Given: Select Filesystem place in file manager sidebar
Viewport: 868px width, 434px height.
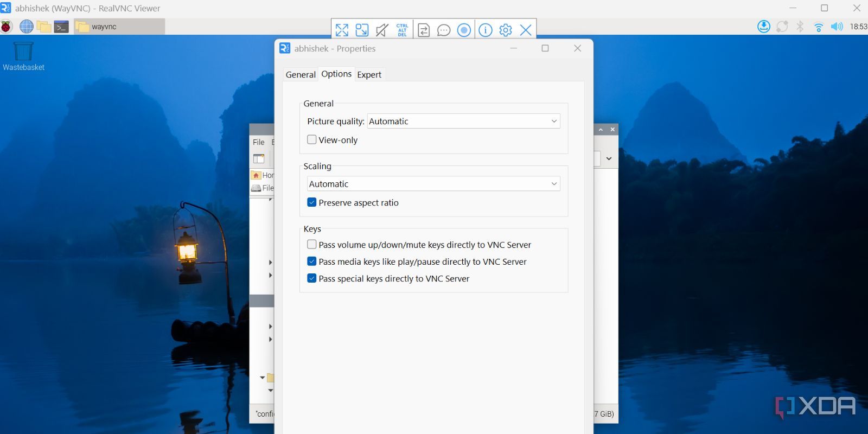Looking at the screenshot, I should click(263, 188).
